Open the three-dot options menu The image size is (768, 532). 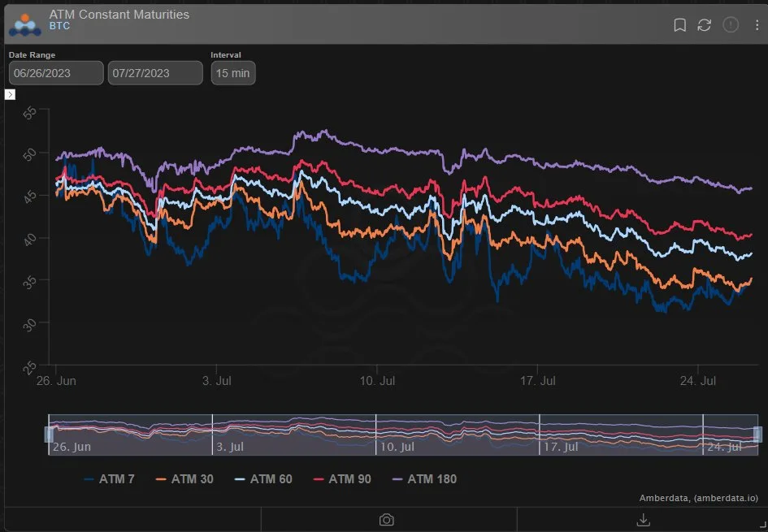point(757,25)
